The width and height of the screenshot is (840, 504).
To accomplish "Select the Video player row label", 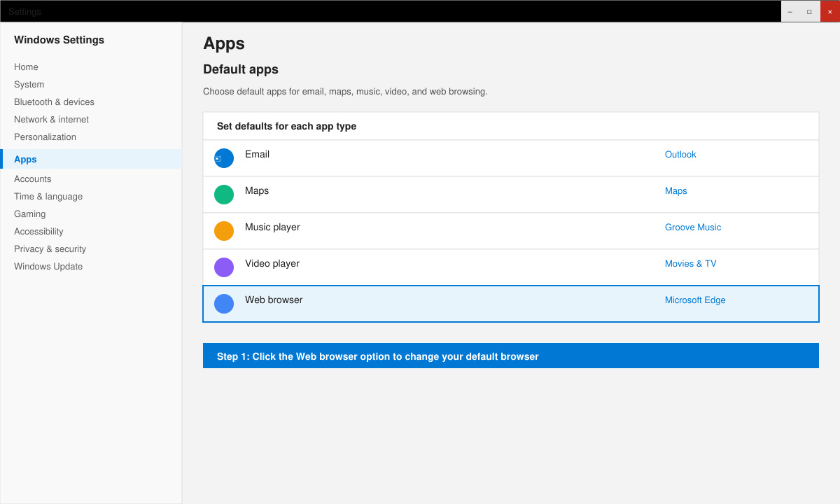I will [272, 264].
